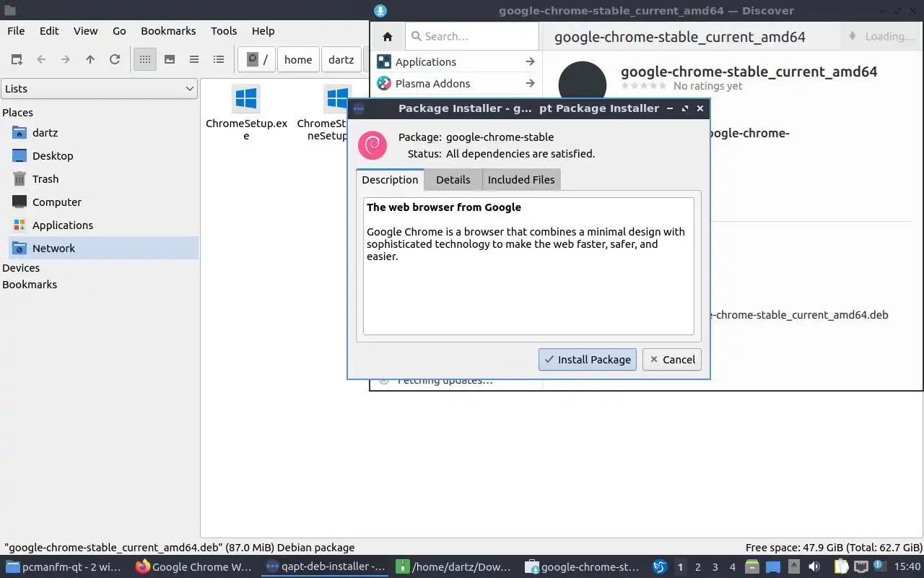Select dartz home in Places
924x578 pixels.
(x=103, y=133)
